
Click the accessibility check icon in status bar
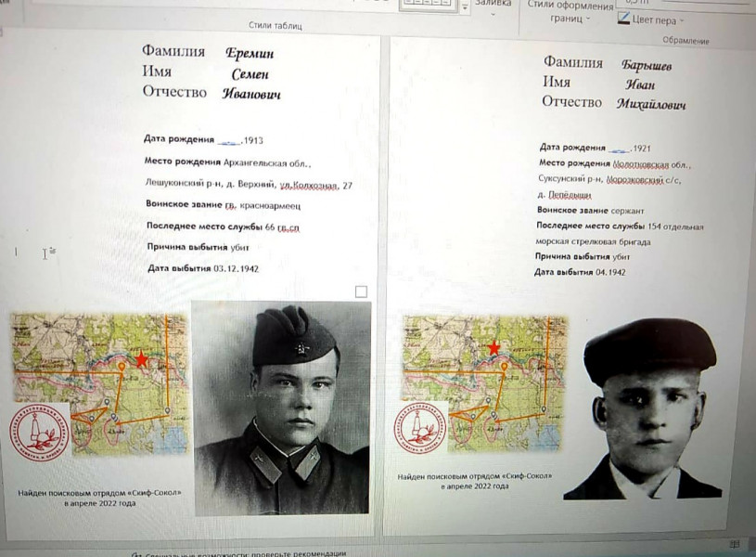pyautogui.click(x=137, y=554)
